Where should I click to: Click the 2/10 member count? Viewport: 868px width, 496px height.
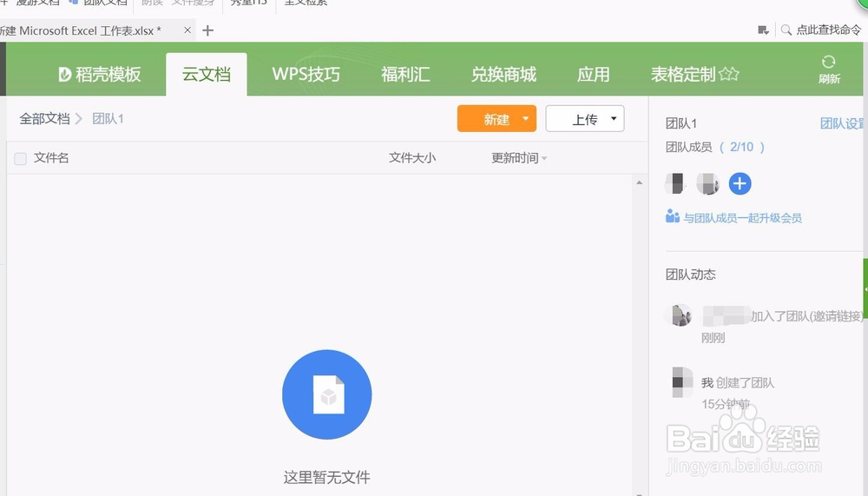741,147
